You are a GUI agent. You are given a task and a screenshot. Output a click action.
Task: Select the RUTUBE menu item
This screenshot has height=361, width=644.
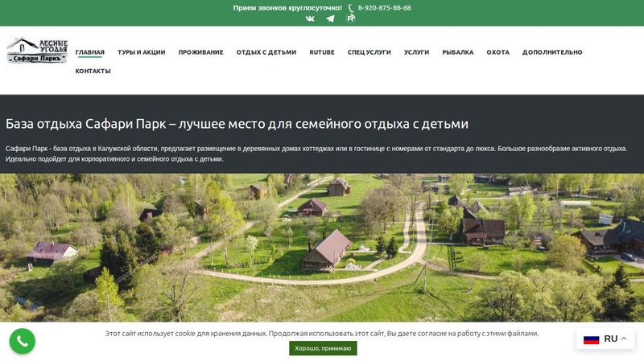pos(322,52)
